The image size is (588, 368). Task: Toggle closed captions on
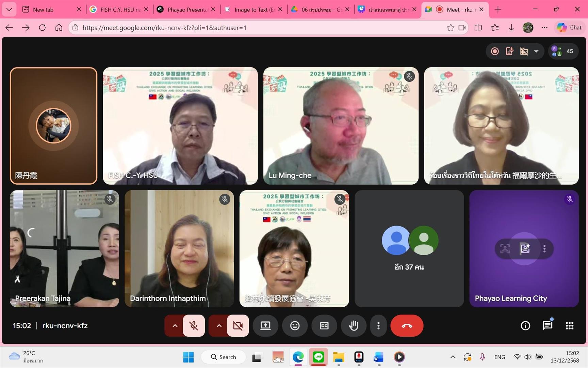pos(324,326)
